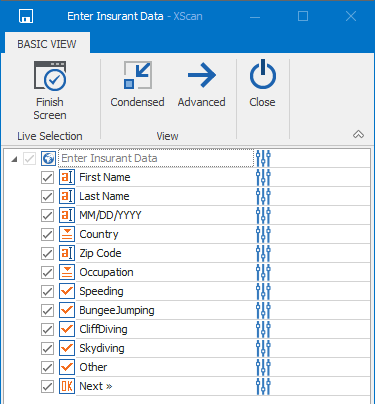Click the text field icon for MM/DD/YYYY
Image resolution: width=375 pixels, height=404 pixels.
tap(67, 215)
